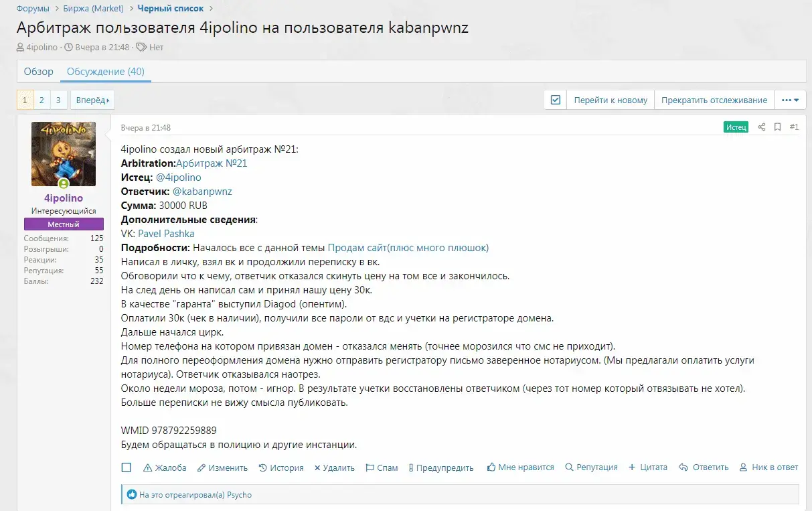Open Арбитраж №21 link

212,163
